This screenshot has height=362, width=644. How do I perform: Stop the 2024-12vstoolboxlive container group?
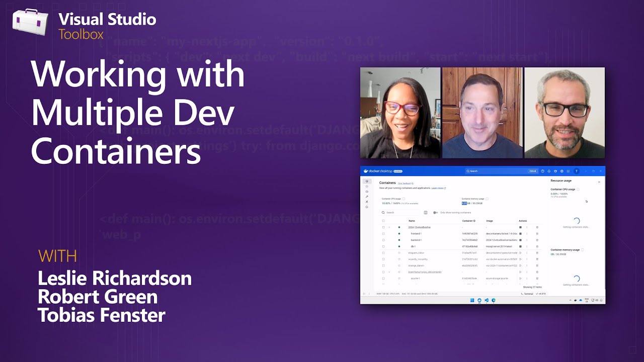pyautogui.click(x=520, y=227)
